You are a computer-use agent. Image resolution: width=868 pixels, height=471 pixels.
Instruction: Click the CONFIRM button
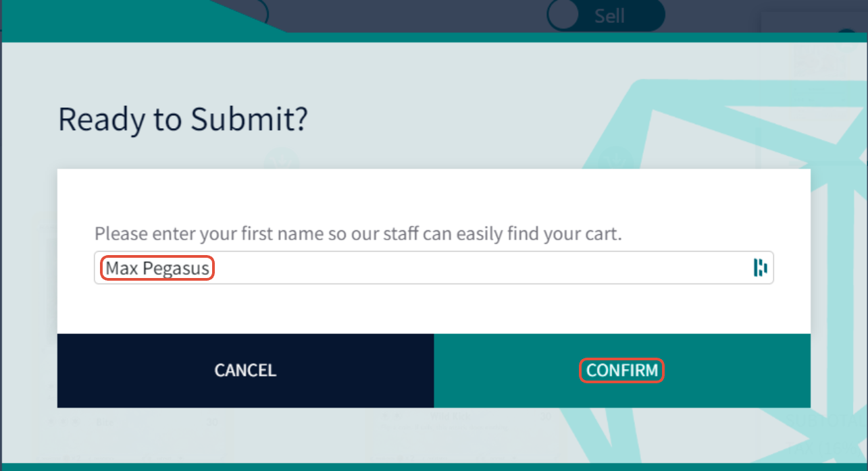[622, 370]
